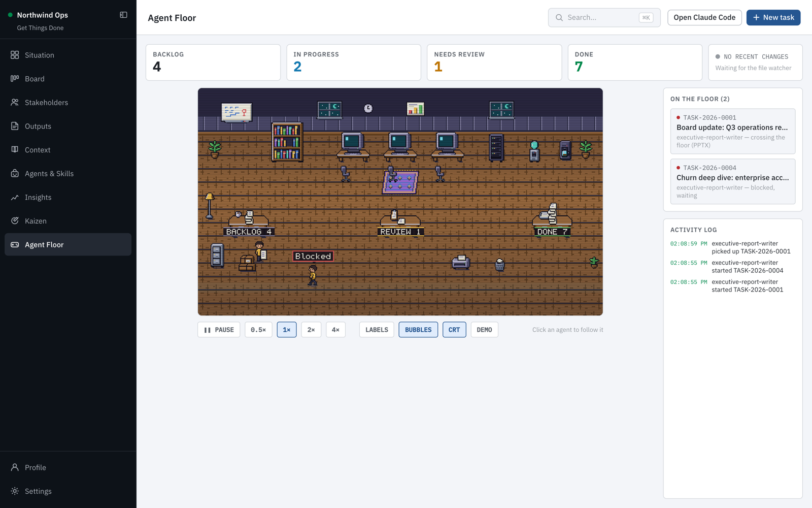The image size is (812, 508).
Task: Click the Profile person icon
Action: click(15, 467)
